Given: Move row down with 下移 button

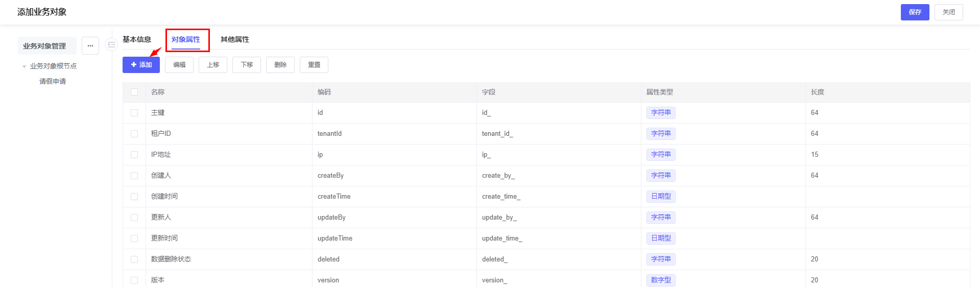Looking at the screenshot, I should pos(247,65).
